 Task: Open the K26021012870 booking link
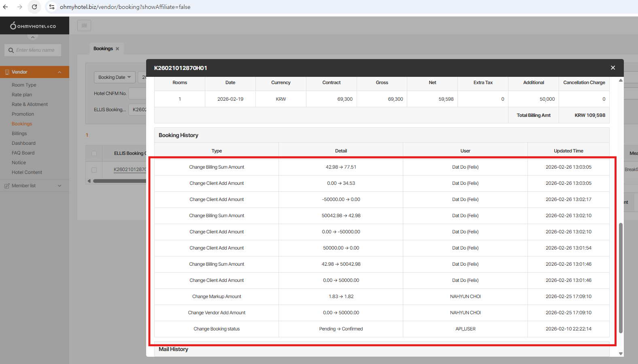[x=130, y=169]
